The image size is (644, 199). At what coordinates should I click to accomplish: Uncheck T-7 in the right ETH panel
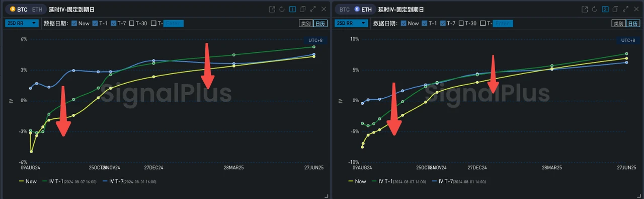(x=443, y=23)
